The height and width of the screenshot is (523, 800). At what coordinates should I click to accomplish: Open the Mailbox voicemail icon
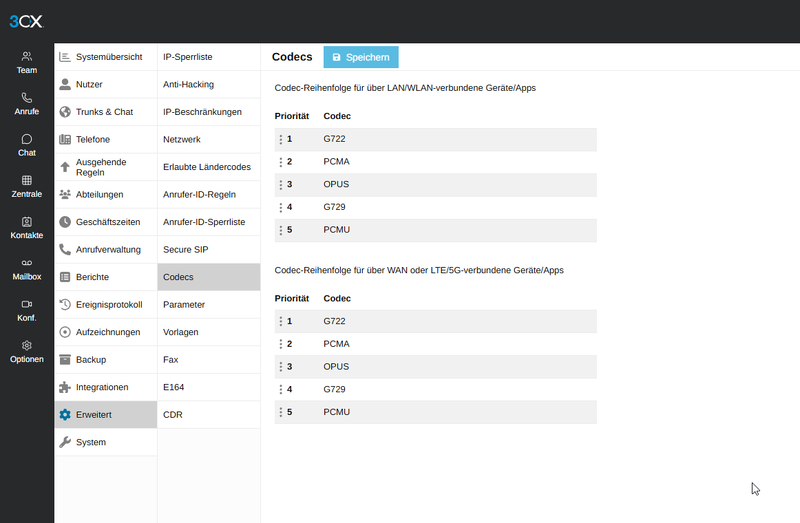pyautogui.click(x=27, y=263)
